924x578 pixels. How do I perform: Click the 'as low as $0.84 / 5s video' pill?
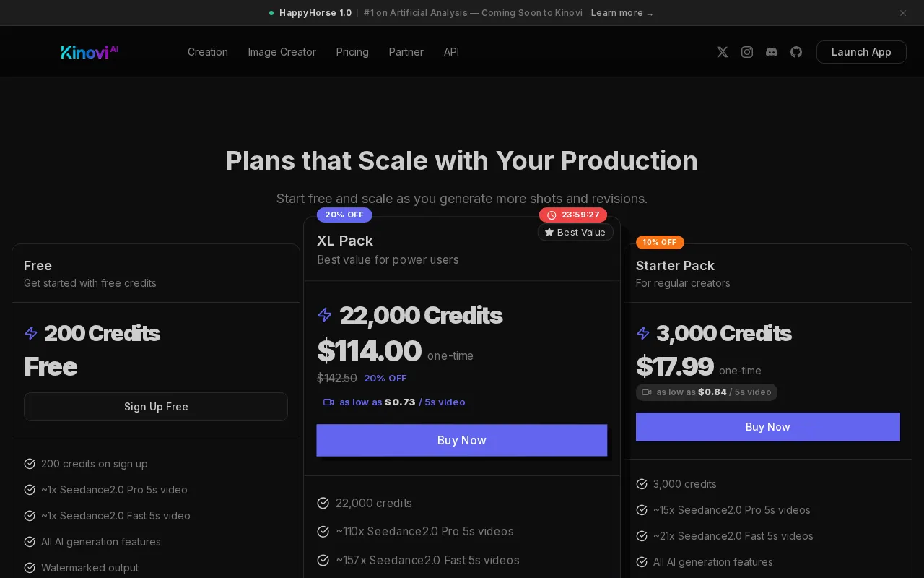click(707, 392)
